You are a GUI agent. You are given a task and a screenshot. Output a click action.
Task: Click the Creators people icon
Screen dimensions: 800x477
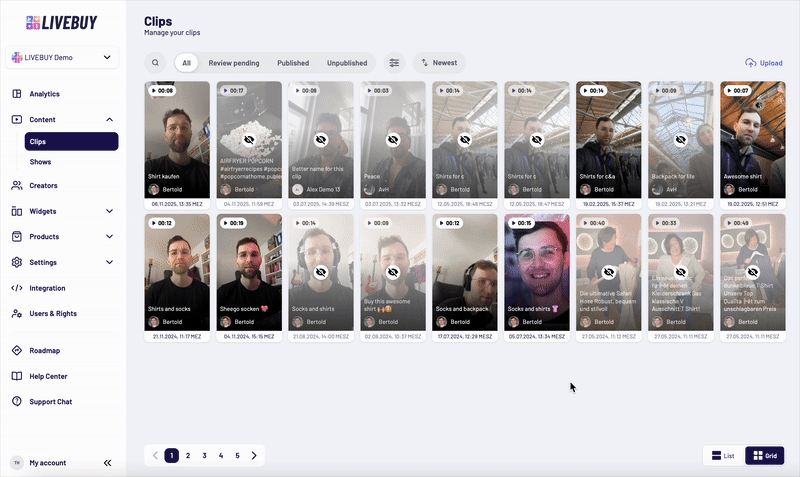click(x=17, y=185)
